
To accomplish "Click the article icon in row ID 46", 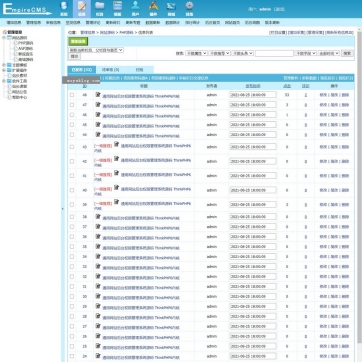I will click(x=98, y=115).
